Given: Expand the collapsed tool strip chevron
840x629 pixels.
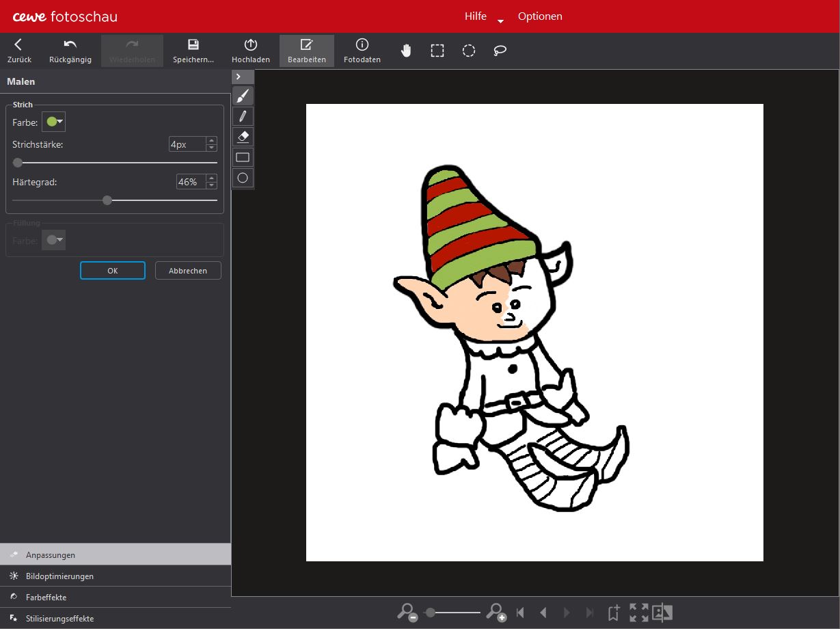Looking at the screenshot, I should click(239, 77).
